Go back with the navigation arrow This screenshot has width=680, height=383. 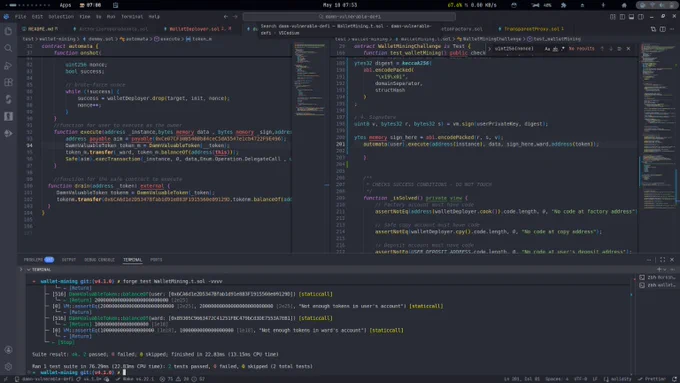226,16
